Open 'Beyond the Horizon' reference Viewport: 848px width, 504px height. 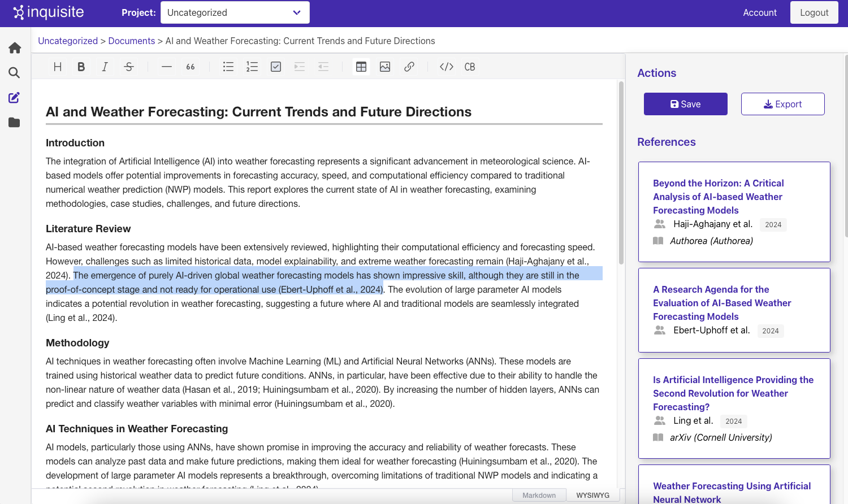719,197
